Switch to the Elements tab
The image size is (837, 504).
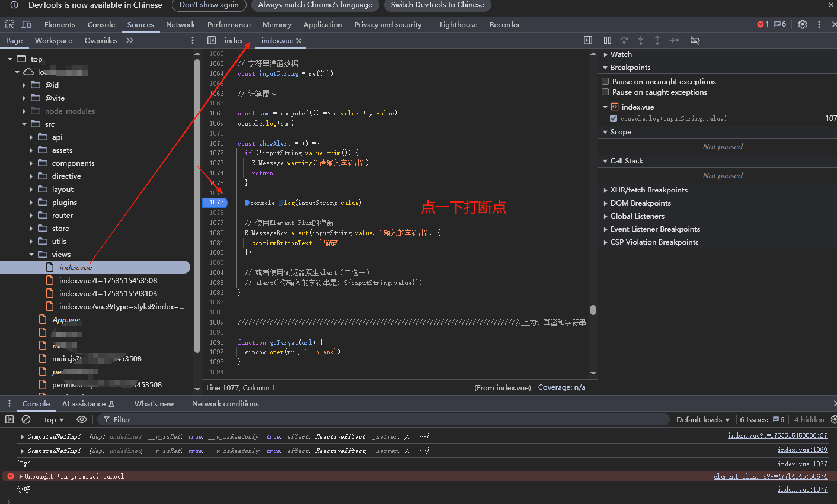tap(60, 24)
